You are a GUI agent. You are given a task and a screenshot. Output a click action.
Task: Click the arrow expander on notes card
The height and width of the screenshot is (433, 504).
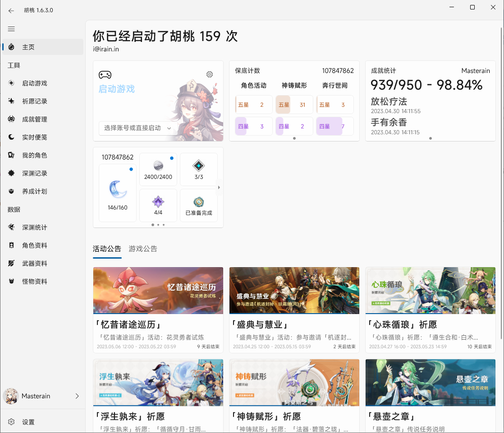[x=219, y=187]
